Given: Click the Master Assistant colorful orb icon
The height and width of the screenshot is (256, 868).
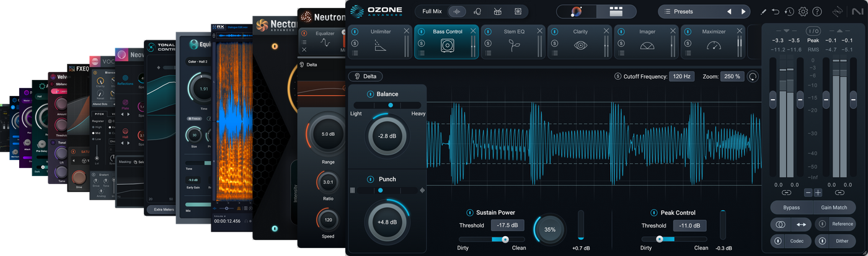Looking at the screenshot, I should click(576, 11).
